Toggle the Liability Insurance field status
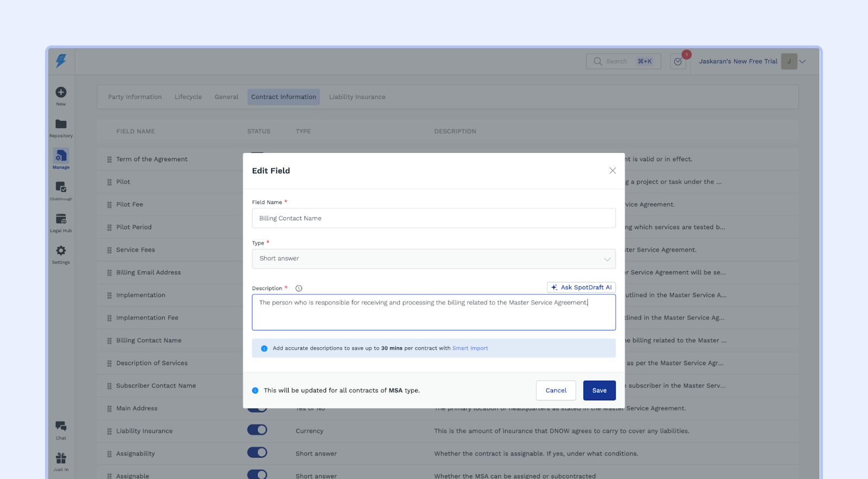 click(x=257, y=430)
